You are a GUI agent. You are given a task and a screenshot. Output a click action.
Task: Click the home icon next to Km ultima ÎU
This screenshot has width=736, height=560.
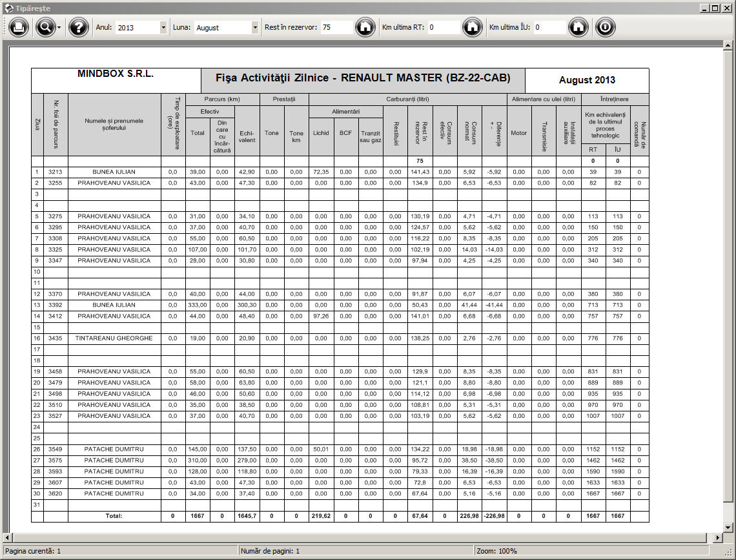tap(578, 27)
